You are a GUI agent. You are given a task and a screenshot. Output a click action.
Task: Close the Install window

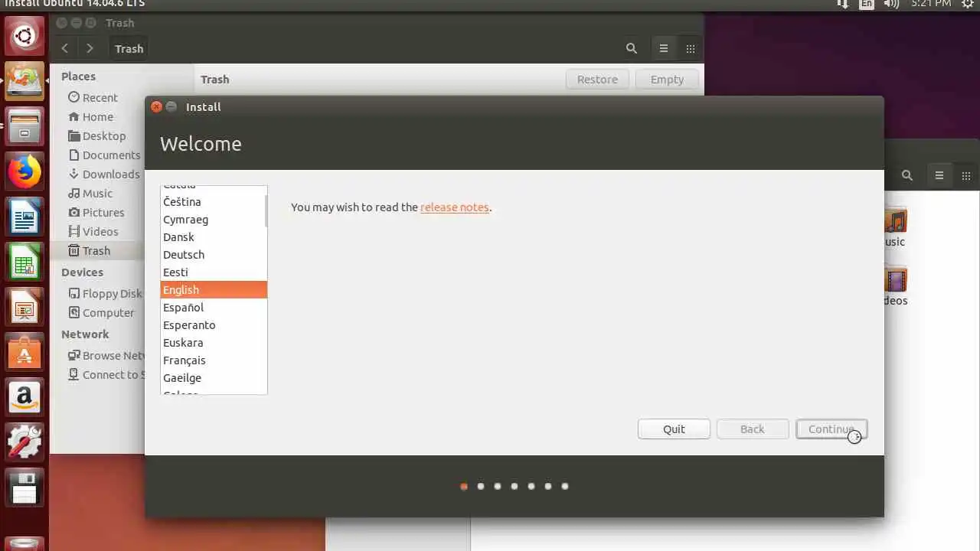click(x=156, y=107)
